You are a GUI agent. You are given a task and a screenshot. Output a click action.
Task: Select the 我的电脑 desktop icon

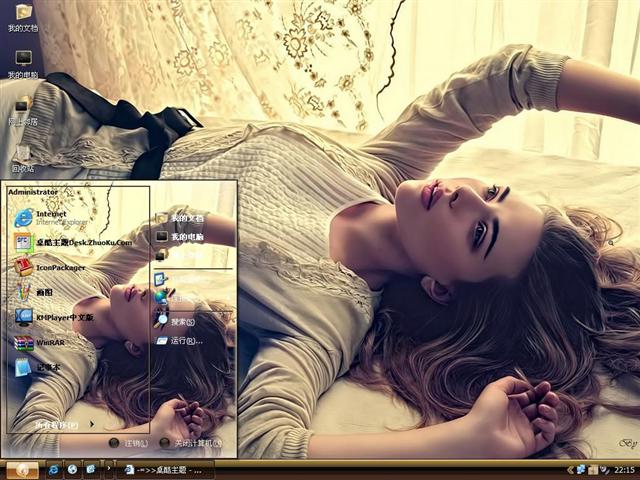point(22,62)
